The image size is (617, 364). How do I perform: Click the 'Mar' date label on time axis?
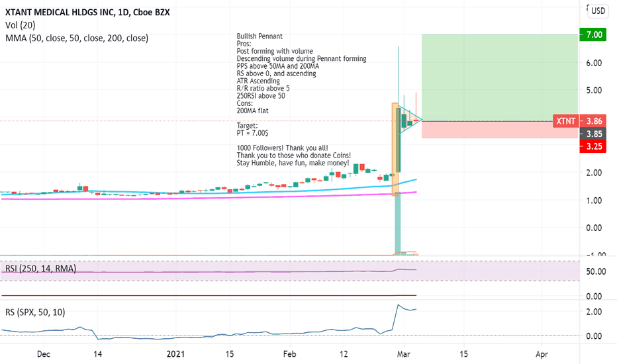click(x=403, y=354)
